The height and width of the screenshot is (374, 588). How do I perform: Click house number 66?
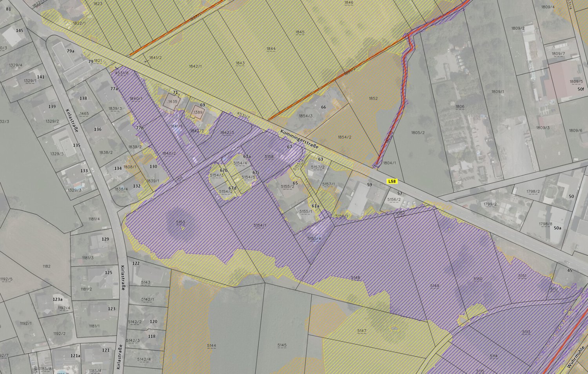[323, 107]
